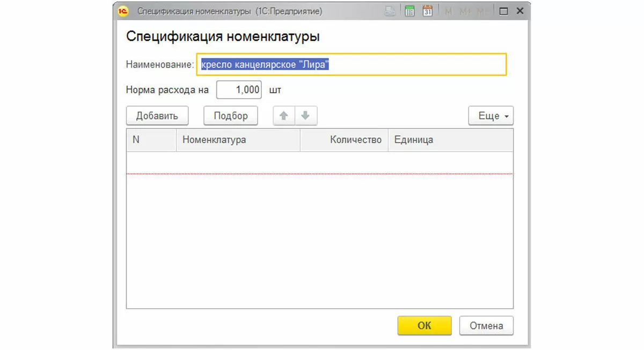The height and width of the screenshot is (350, 644).
Task: Click the greyed M- memory button
Action: (x=484, y=11)
